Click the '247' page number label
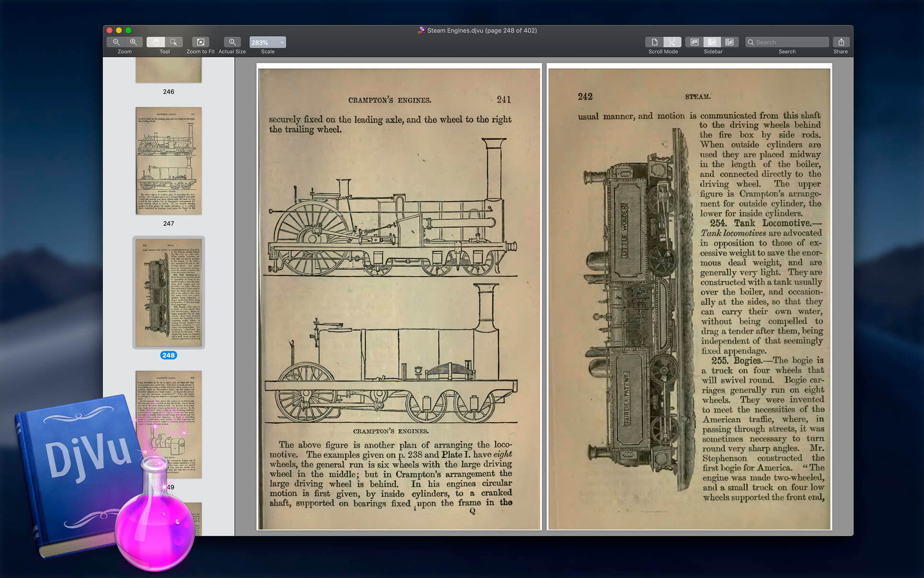This screenshot has width=924, height=578. point(169,223)
